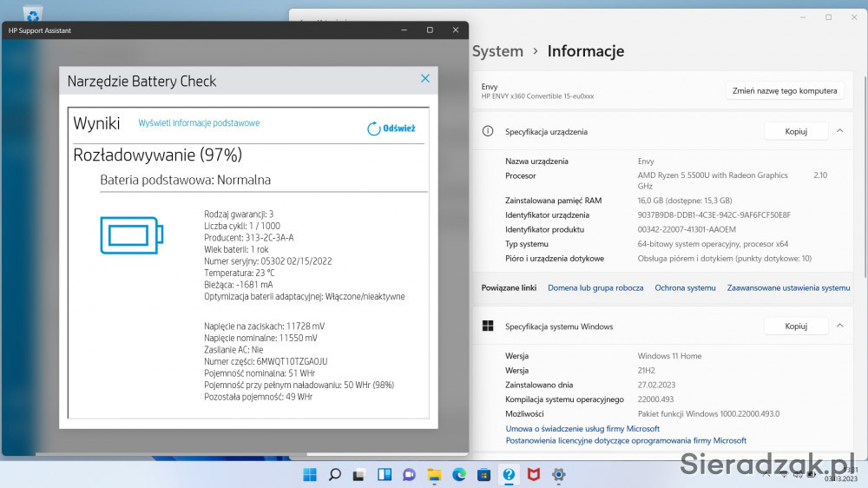
Task: Open Widgets from the taskbar
Action: (x=385, y=475)
